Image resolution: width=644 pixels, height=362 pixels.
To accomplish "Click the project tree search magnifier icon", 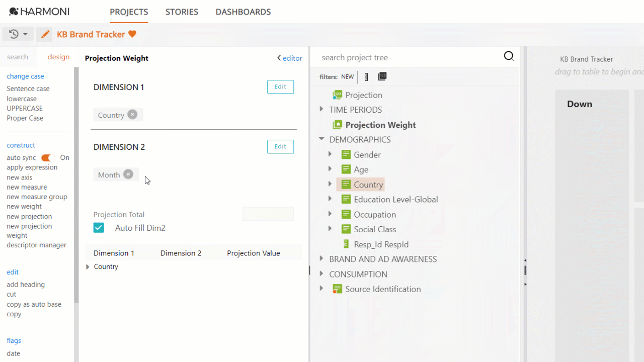I will (x=509, y=56).
